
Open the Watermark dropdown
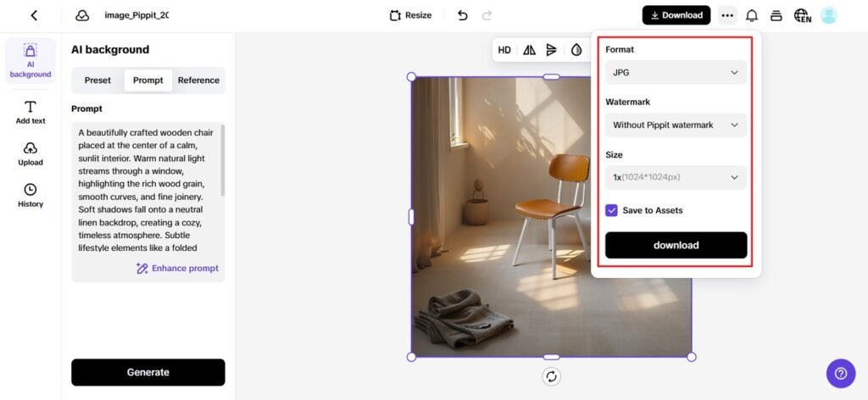click(x=676, y=125)
